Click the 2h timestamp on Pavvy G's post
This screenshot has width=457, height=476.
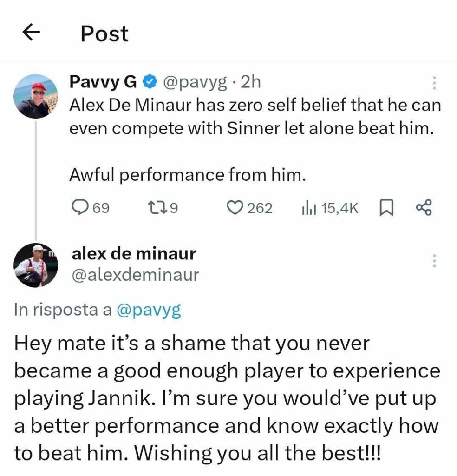click(x=252, y=83)
